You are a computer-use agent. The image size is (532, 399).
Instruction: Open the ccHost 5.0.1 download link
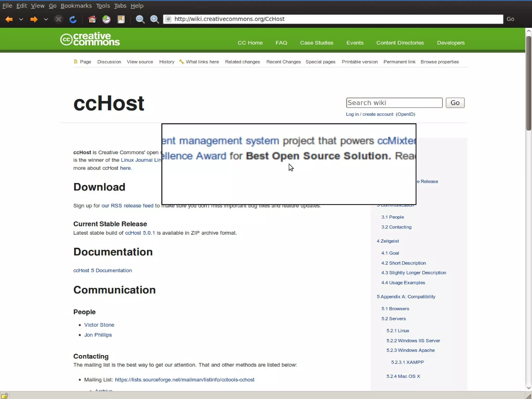pyautogui.click(x=140, y=233)
